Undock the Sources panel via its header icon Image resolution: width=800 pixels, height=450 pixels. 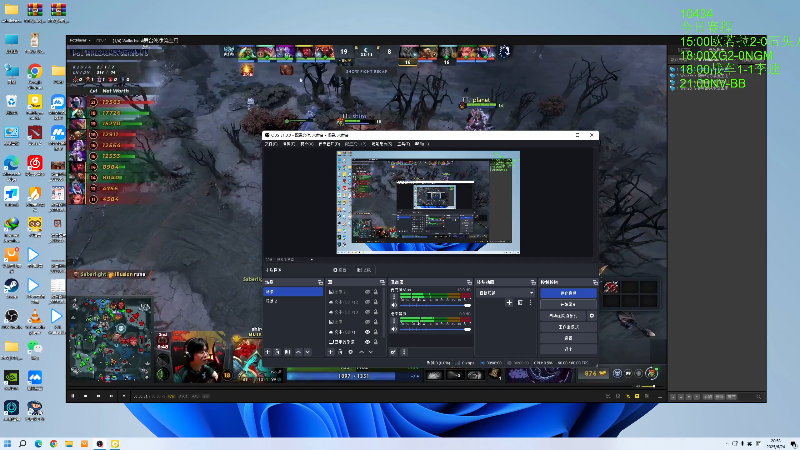(x=382, y=282)
